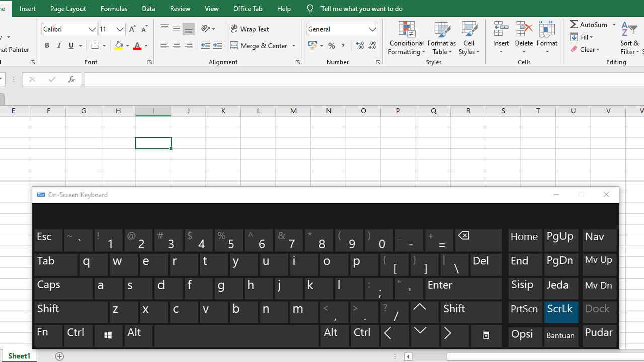Click Merge & Center button

point(259,46)
